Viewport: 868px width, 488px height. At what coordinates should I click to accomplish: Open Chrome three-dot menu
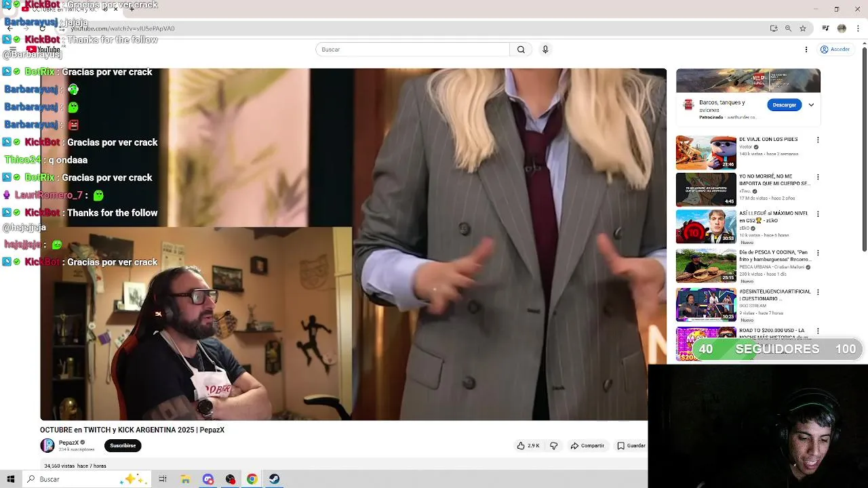coord(859,28)
